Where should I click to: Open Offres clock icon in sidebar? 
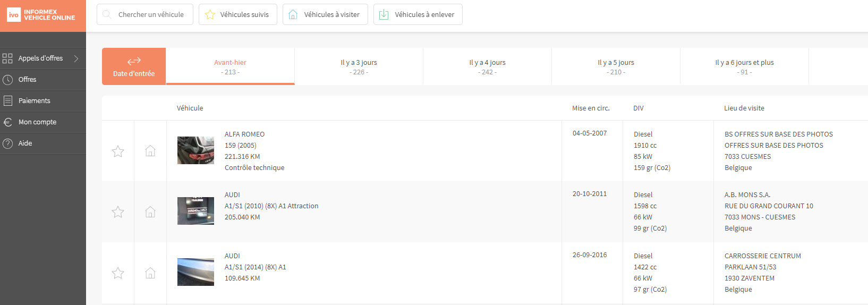7,80
